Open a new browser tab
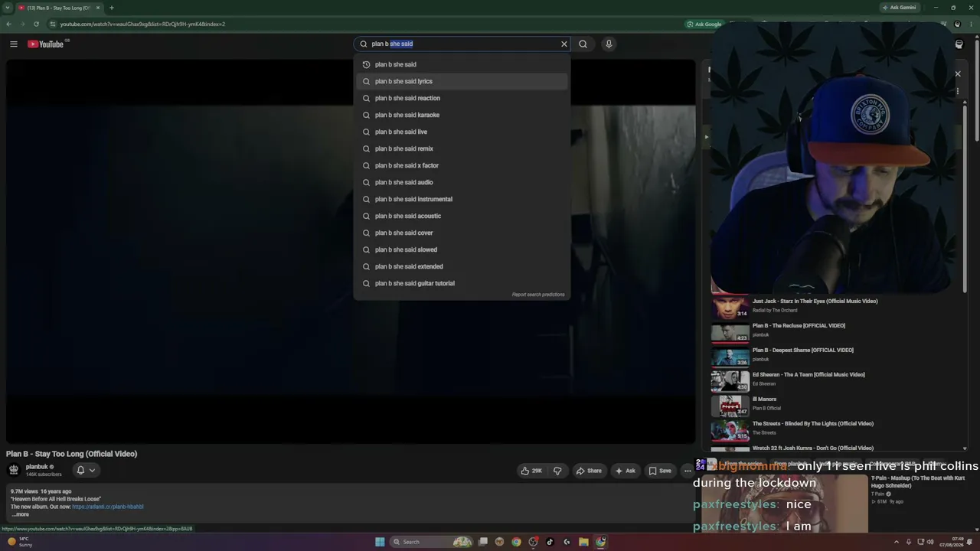980x551 pixels. [112, 8]
